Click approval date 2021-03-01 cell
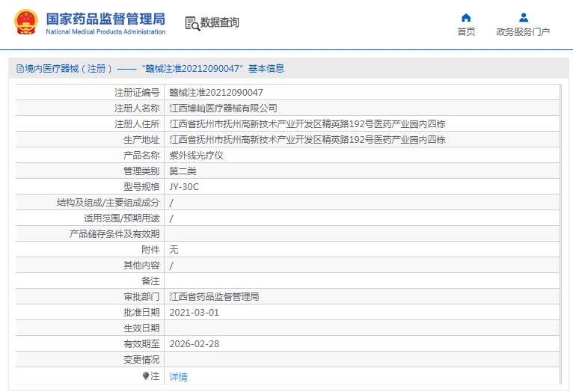This screenshot has height=392, width=573. coord(194,312)
